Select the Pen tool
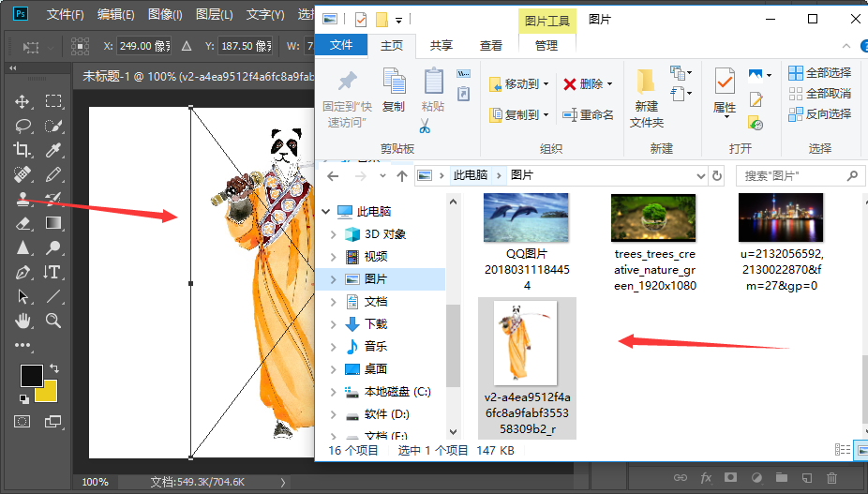868x494 pixels. click(22, 272)
